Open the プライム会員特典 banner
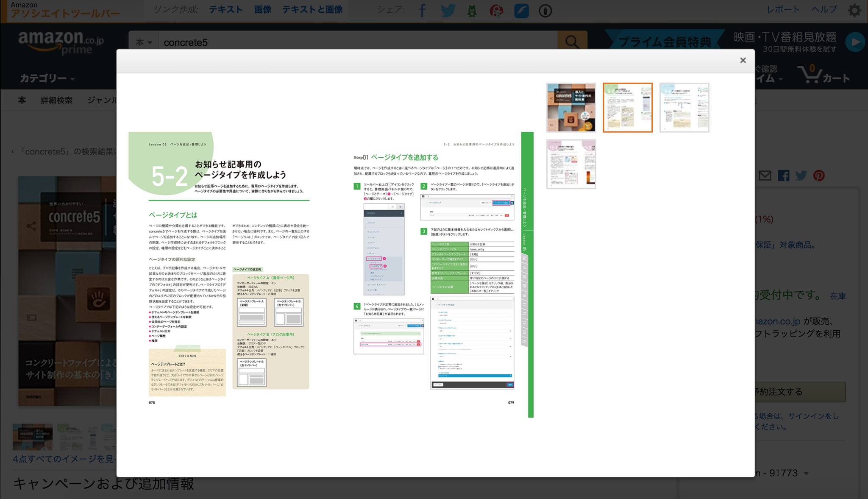Viewport: 868px width, 499px height. (x=665, y=42)
